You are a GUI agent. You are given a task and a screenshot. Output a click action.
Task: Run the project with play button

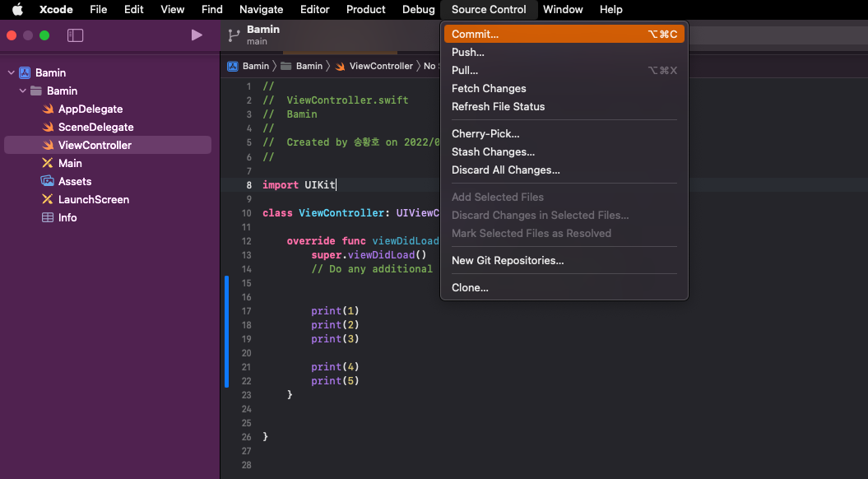coord(197,35)
